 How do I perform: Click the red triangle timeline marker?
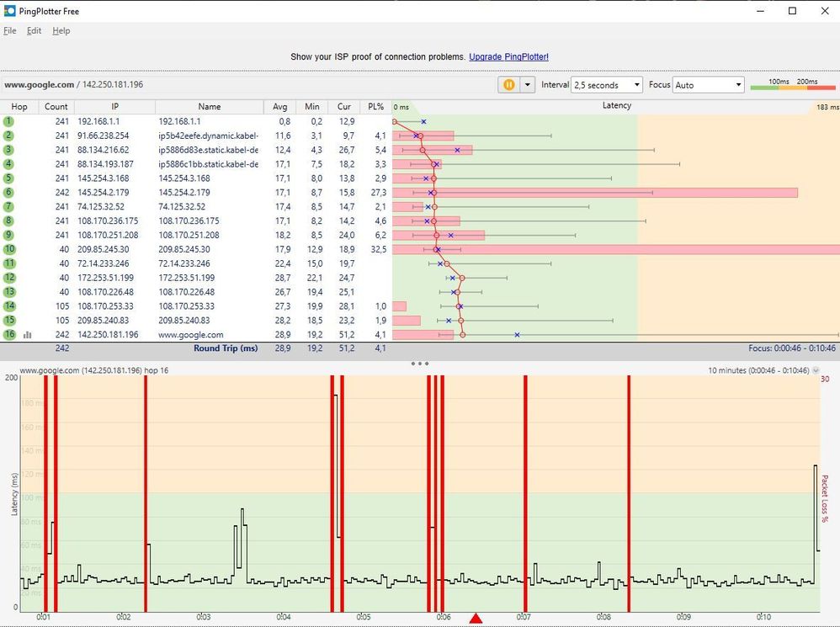click(476, 619)
